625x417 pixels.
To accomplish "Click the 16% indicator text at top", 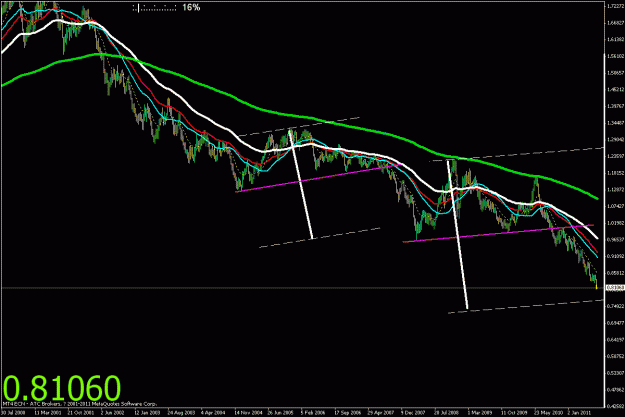I will coord(191,8).
